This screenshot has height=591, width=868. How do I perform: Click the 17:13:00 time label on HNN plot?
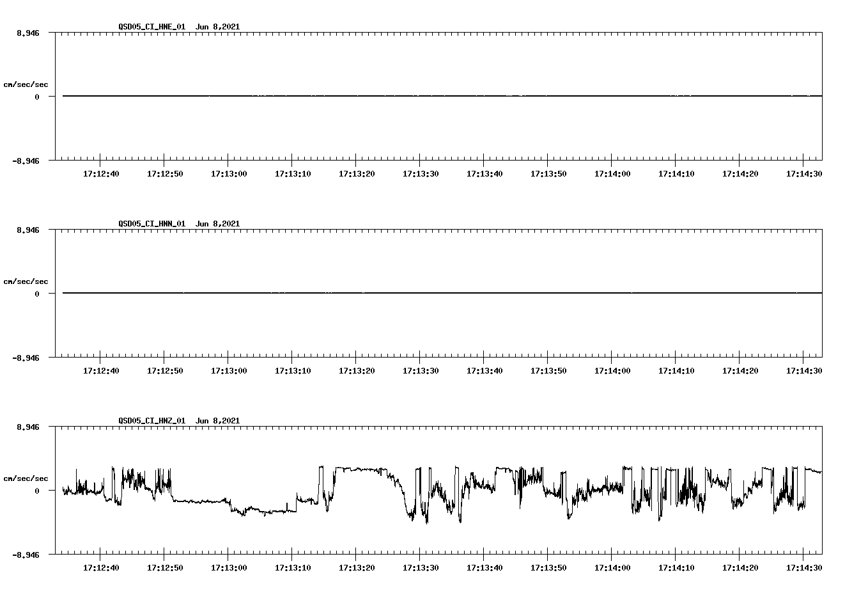tap(229, 371)
